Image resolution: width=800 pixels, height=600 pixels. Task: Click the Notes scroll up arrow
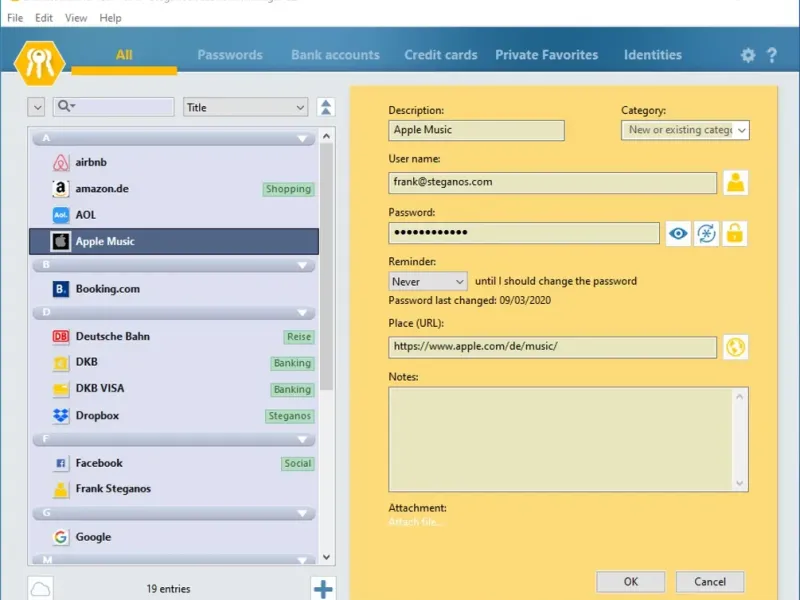point(739,396)
